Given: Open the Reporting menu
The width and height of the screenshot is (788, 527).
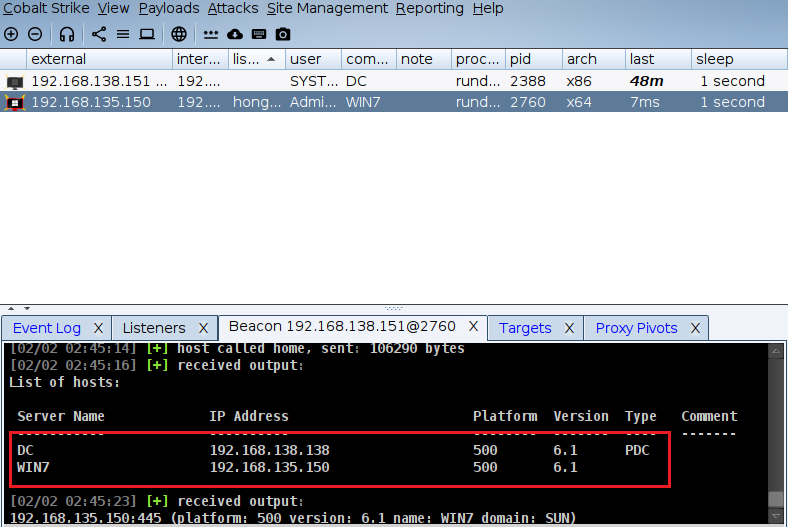Looking at the screenshot, I should pos(430,9).
